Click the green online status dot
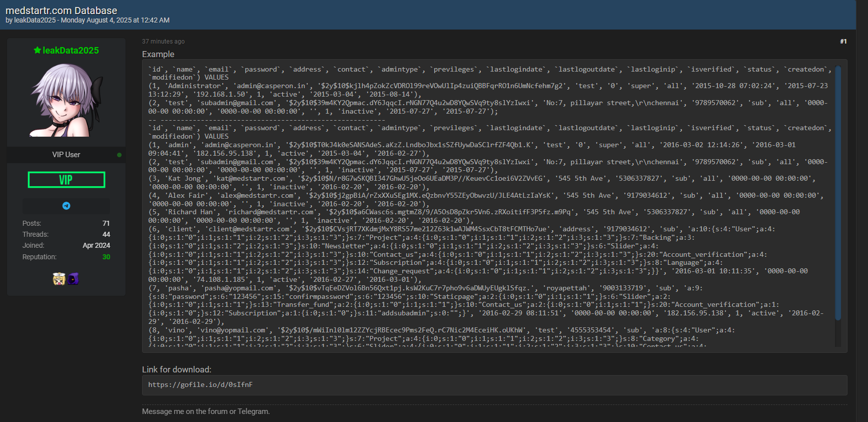 click(119, 155)
